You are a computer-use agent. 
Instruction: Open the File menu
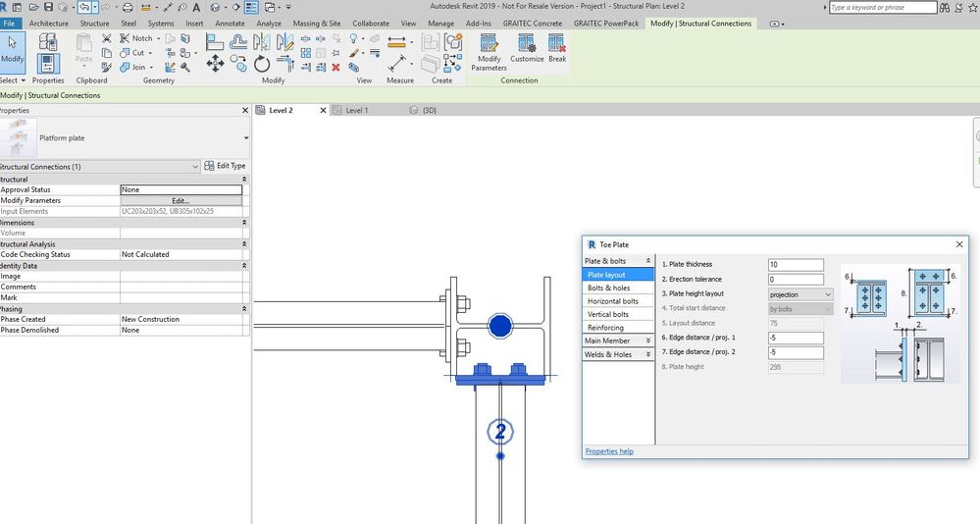tap(10, 24)
